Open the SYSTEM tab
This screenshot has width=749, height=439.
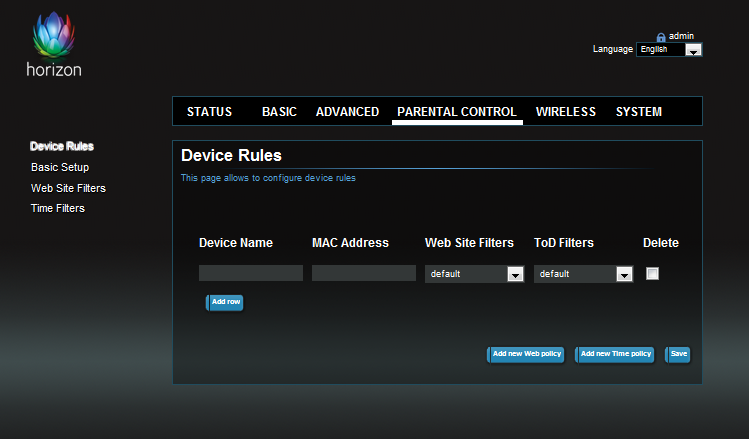pos(639,112)
